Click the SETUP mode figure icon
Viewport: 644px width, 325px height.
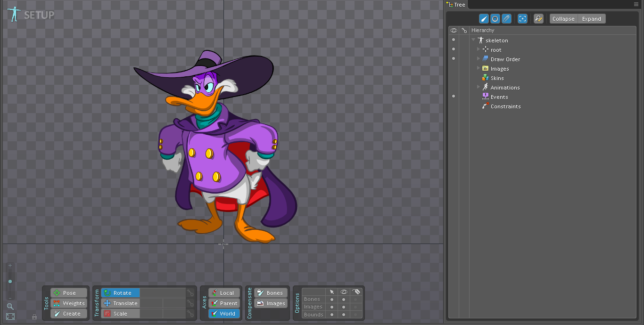[14, 14]
